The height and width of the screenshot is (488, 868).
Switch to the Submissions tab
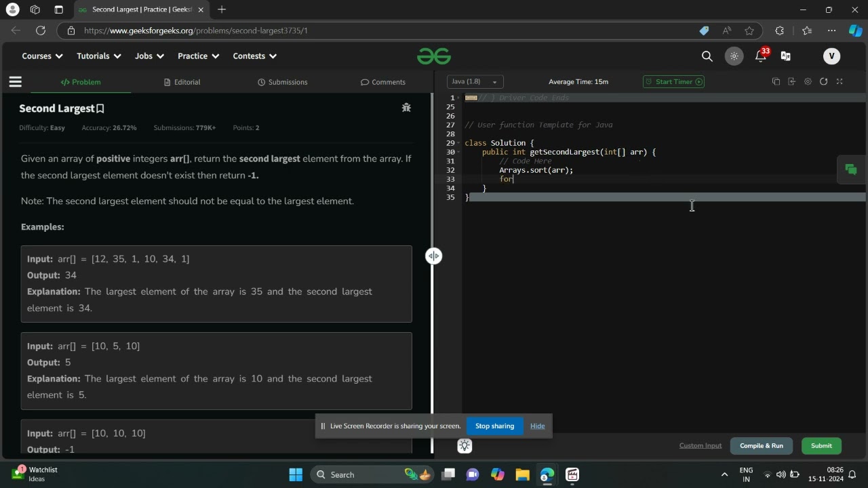[283, 82]
